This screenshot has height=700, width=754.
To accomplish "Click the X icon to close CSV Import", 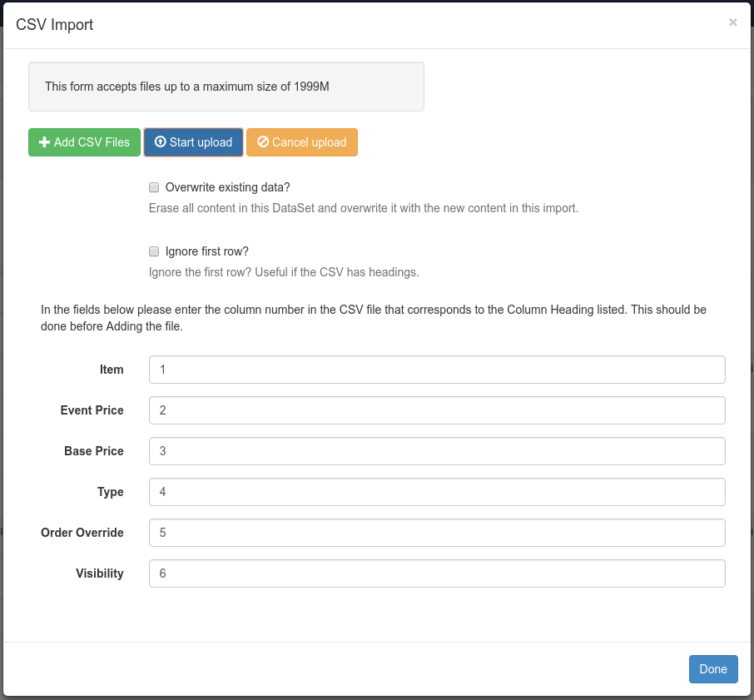I will click(733, 22).
